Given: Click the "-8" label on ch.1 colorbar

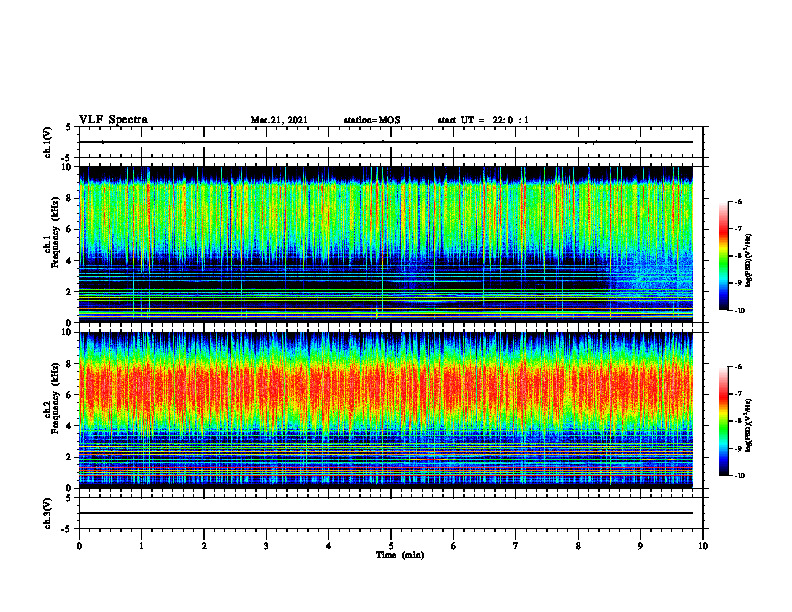Looking at the screenshot, I should click(738, 256).
